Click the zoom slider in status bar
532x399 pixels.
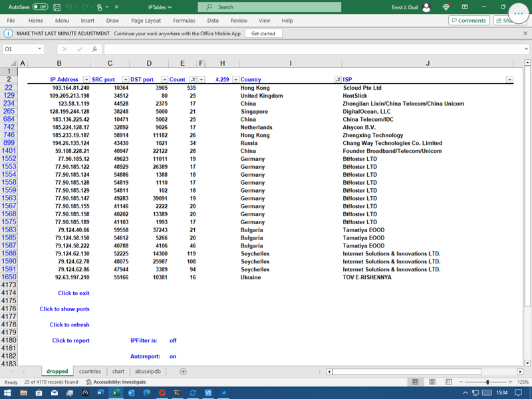tap(487, 382)
